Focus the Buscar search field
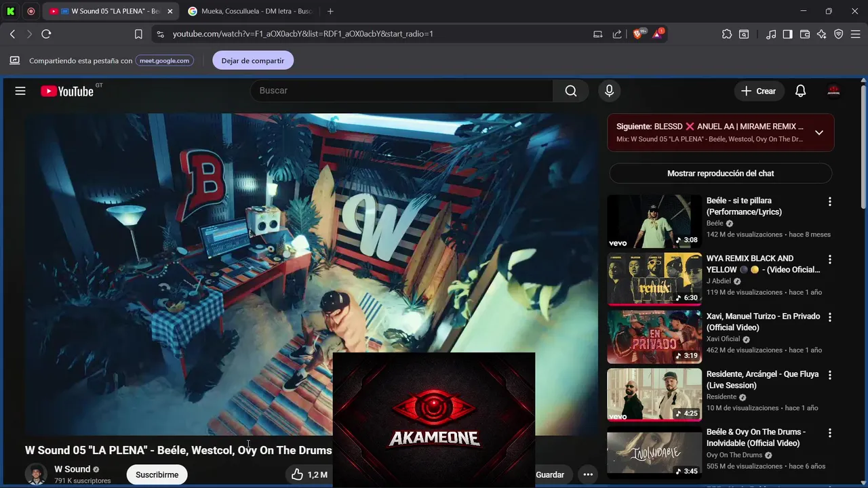 (x=402, y=91)
